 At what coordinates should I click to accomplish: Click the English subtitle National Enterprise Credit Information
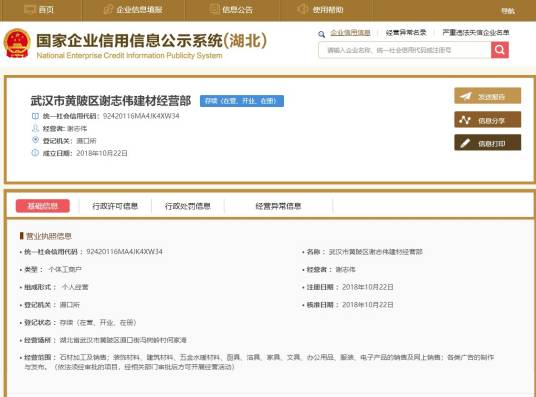[x=130, y=55]
